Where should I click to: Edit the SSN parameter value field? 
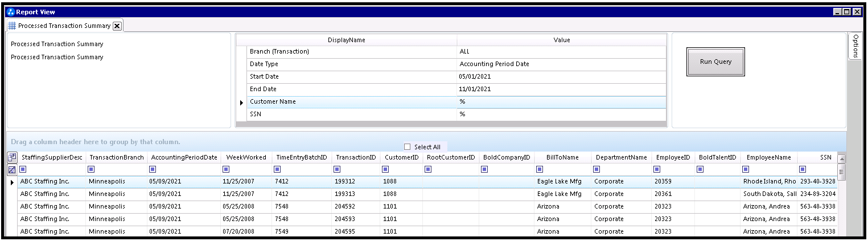click(x=561, y=115)
